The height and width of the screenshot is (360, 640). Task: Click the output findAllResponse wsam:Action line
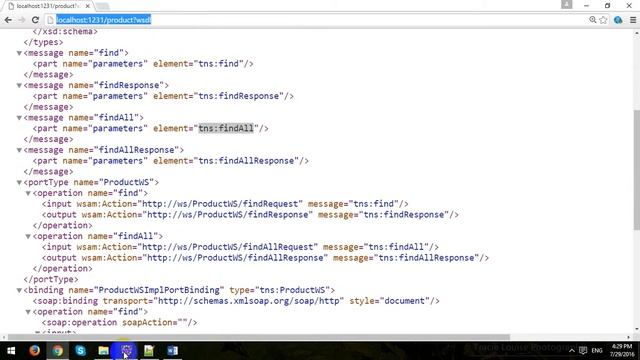(265, 258)
